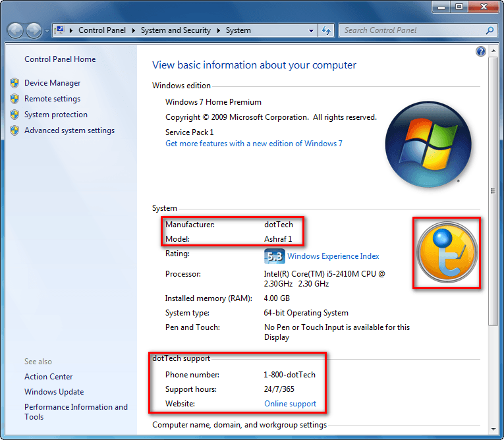
Task: Open Advanced system settings link
Action: (x=69, y=130)
